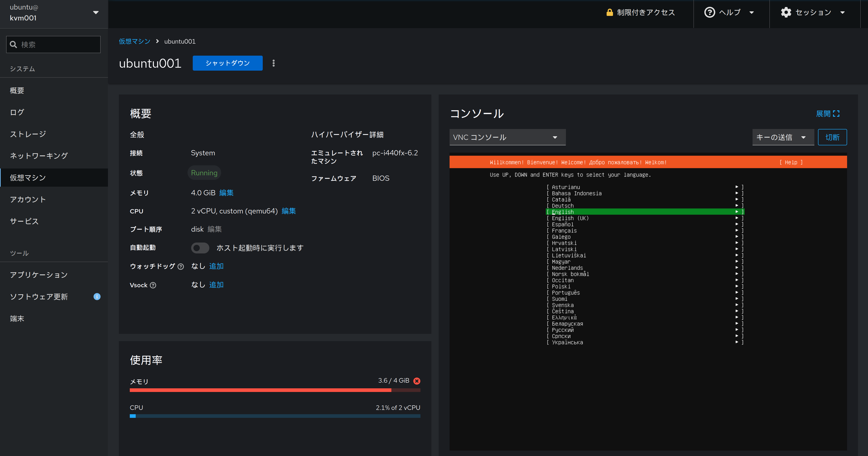Select Nederlands in the console list
Image resolution: width=868 pixels, height=456 pixels.
tap(645, 268)
